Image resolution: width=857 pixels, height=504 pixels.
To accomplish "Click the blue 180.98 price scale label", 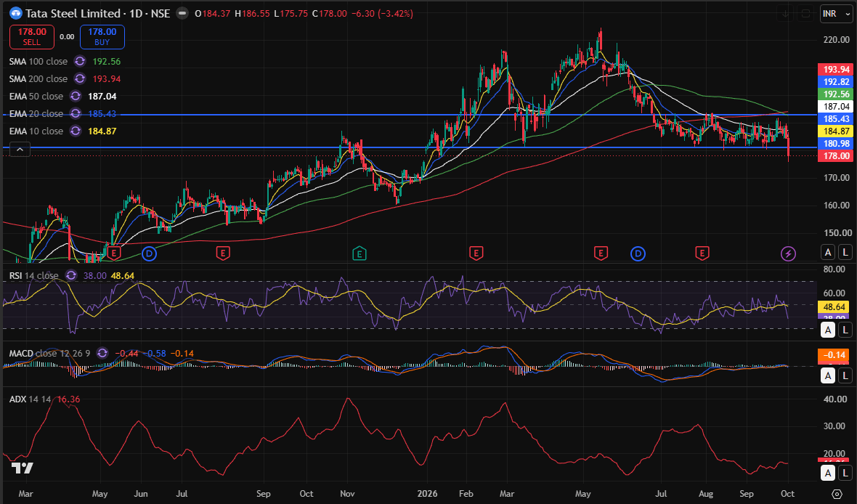I will click(x=836, y=144).
